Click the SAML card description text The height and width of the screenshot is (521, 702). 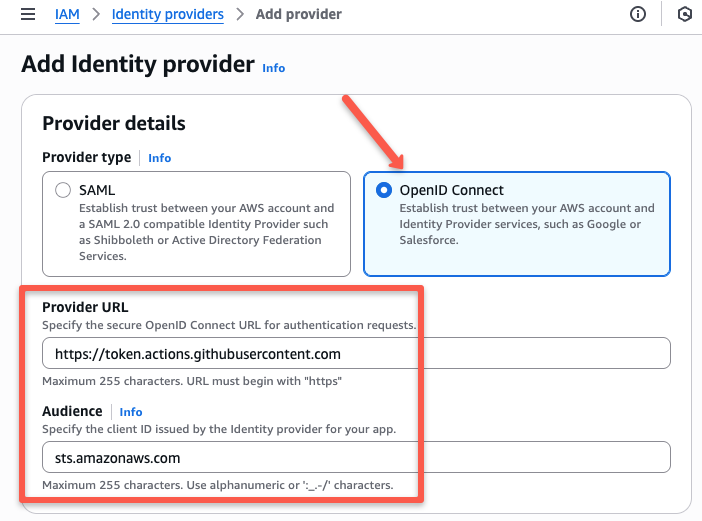point(206,232)
